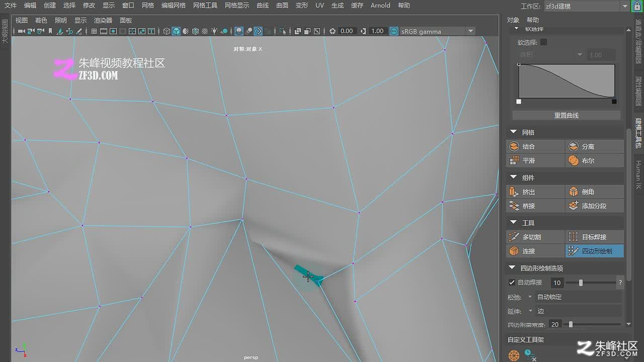Select the 四边形绘制 (Quad Draw) tool
The height and width of the screenshot is (362, 644).
[595, 251]
